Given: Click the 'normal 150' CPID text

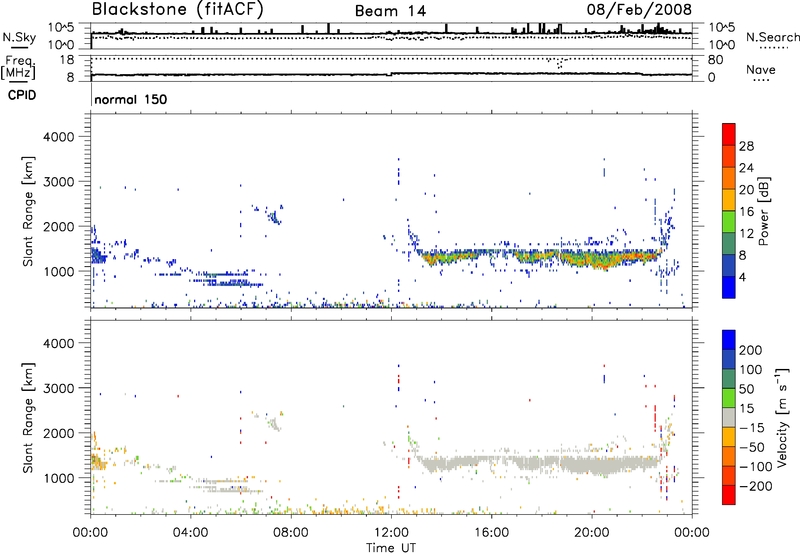Looking at the screenshot, I should point(131,99).
